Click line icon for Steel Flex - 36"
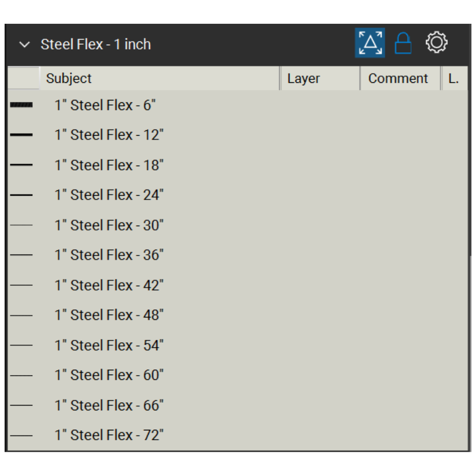Screen dimensions: 476x476 point(21,255)
